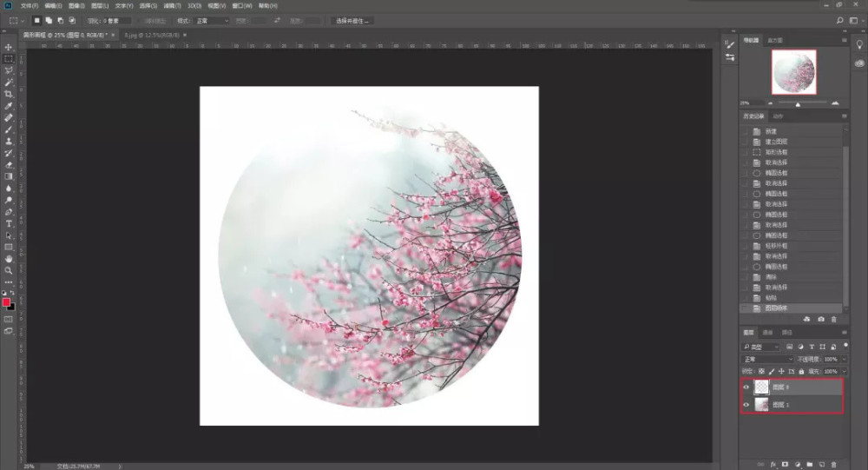This screenshot has width=868, height=470.
Task: Click the 选择并遮住 button
Action: [x=352, y=20]
